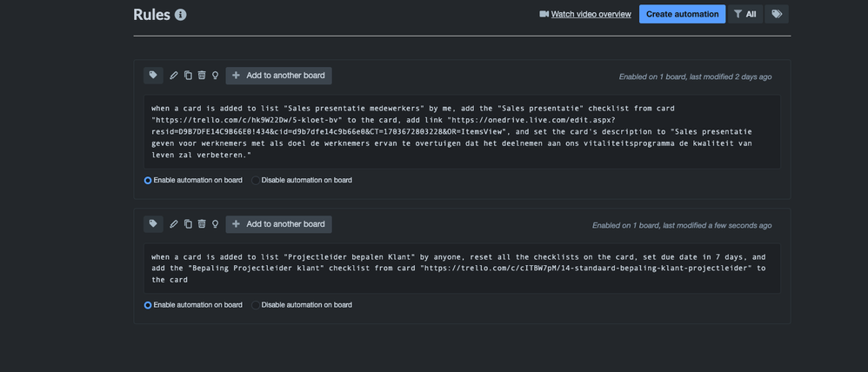Click 'Enabled on 1 board, last modified 2 days ago'
This screenshot has height=372, width=868.
click(695, 77)
